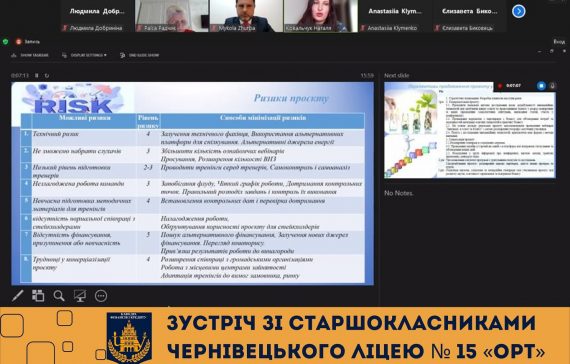
Task: Click the No Notes area
Action: pos(399,193)
